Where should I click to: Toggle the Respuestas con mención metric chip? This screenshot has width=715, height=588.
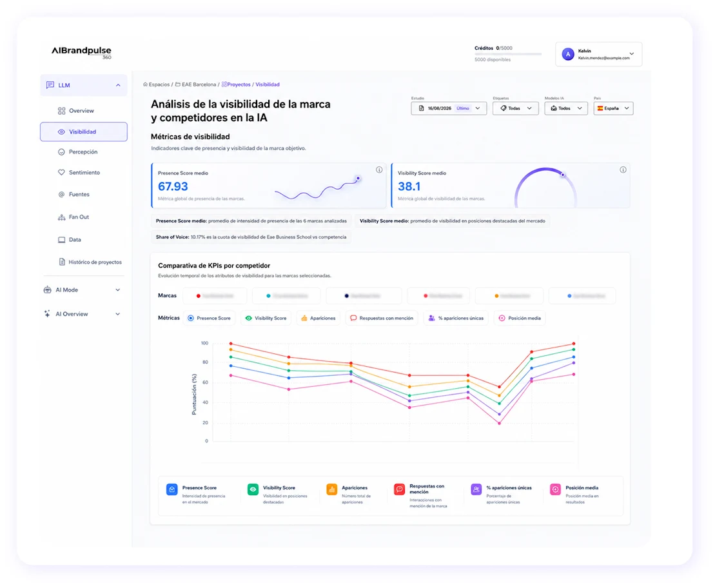382,318
